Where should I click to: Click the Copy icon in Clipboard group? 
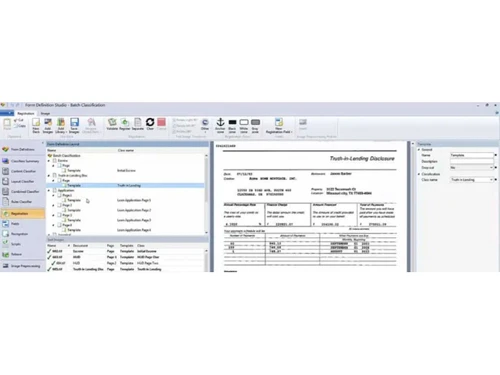20,126
